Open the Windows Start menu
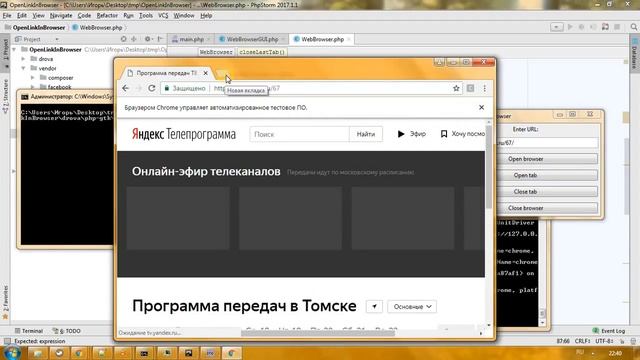This screenshot has height=360, width=640. [x=11, y=353]
